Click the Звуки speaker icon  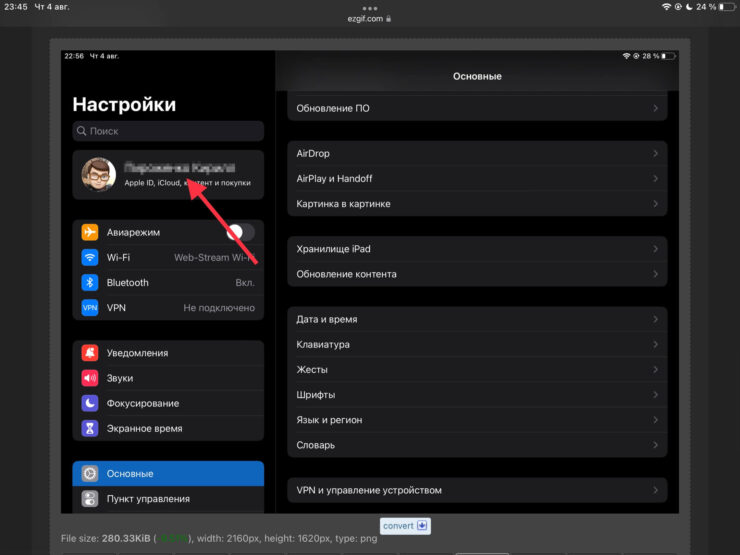pos(90,378)
